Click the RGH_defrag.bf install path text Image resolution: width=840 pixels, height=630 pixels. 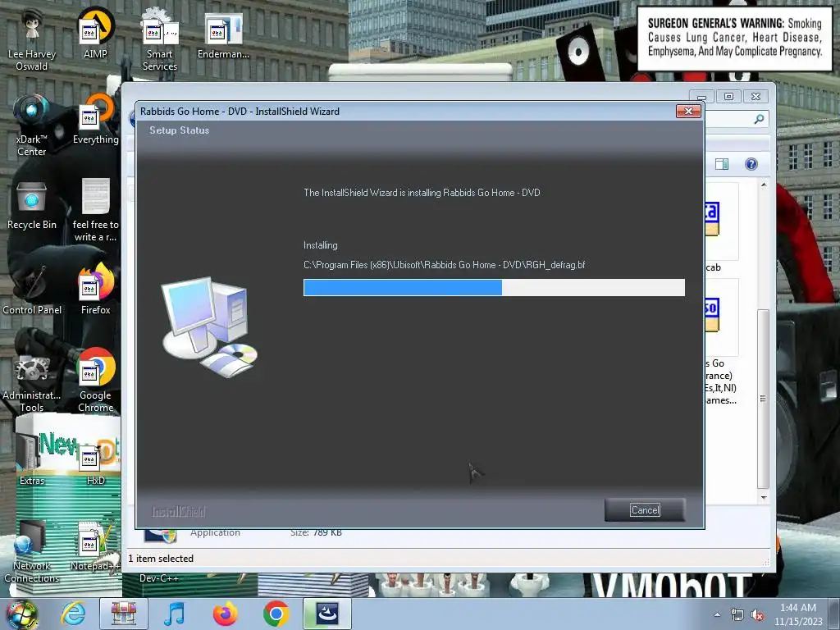click(444, 265)
